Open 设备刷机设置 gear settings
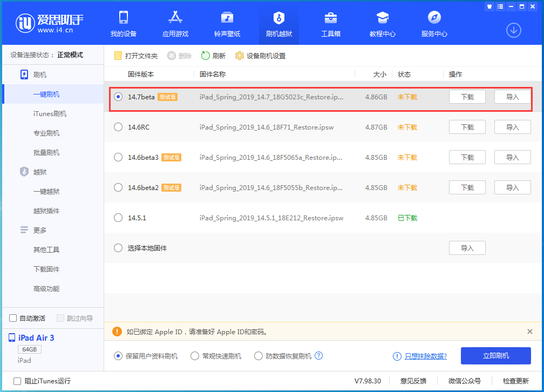This screenshot has width=544, height=392. point(260,56)
